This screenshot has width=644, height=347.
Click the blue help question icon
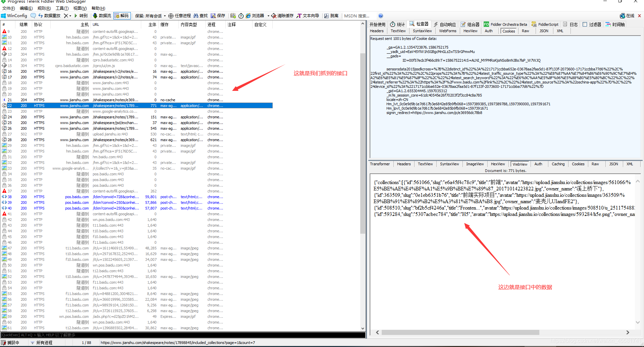click(x=380, y=16)
